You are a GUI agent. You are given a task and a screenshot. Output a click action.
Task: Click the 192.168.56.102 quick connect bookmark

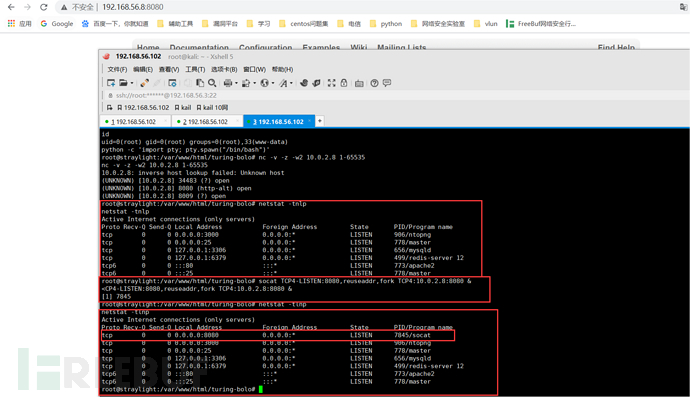(143, 107)
